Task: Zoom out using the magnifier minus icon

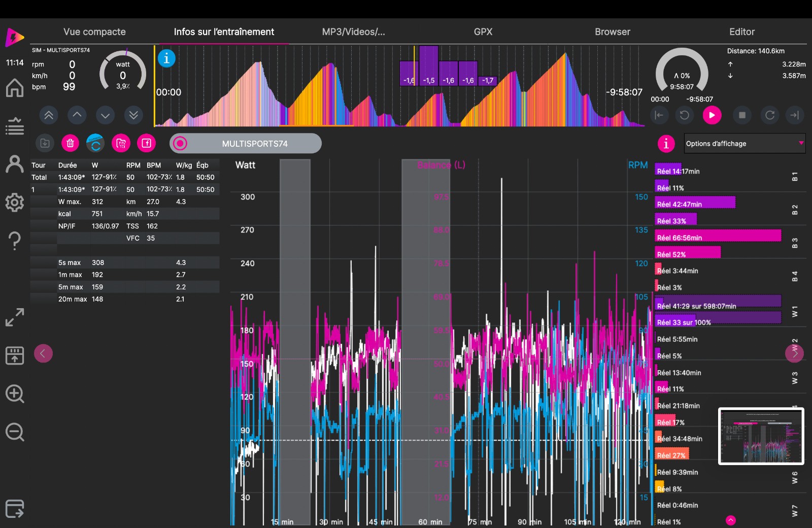Action: tap(15, 433)
